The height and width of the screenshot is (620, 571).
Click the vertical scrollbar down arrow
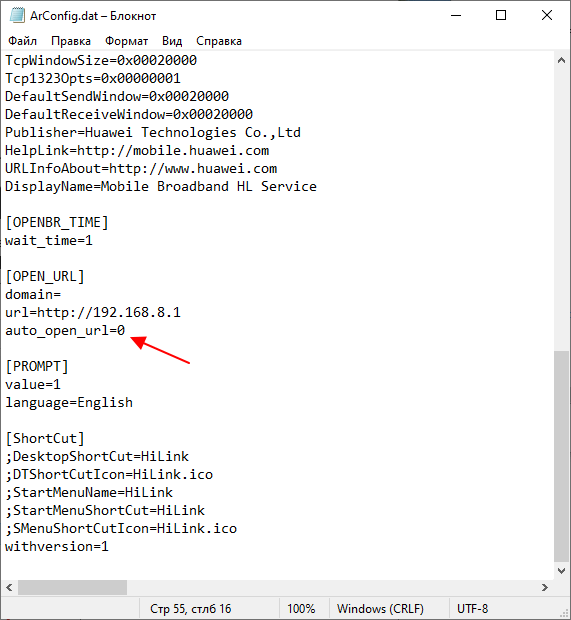[561, 571]
